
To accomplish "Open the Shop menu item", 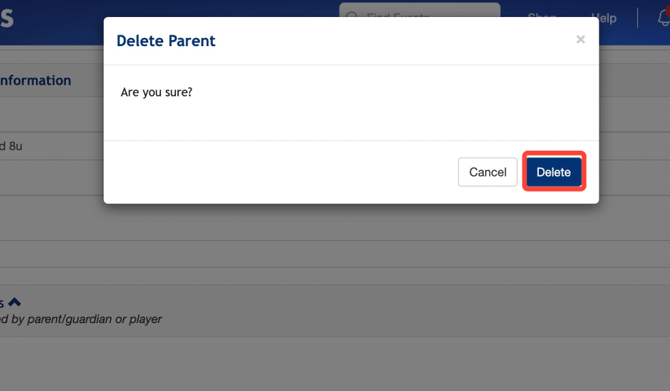I will pos(542,15).
